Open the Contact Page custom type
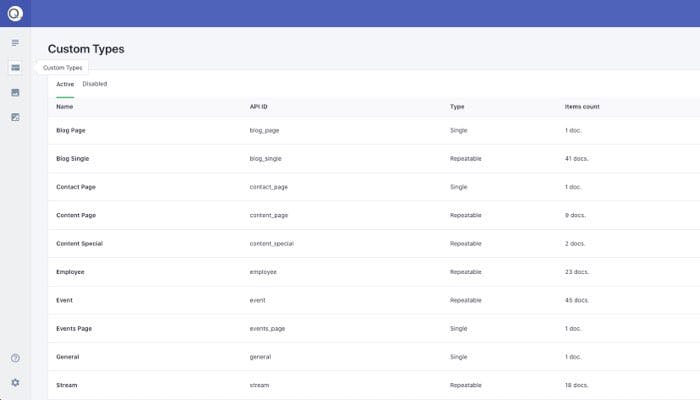 76,187
